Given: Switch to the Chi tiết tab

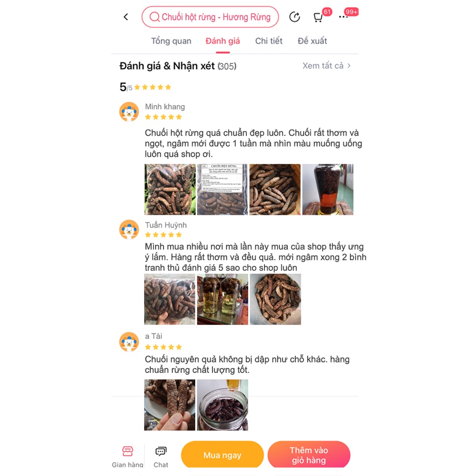Looking at the screenshot, I should 269,41.
